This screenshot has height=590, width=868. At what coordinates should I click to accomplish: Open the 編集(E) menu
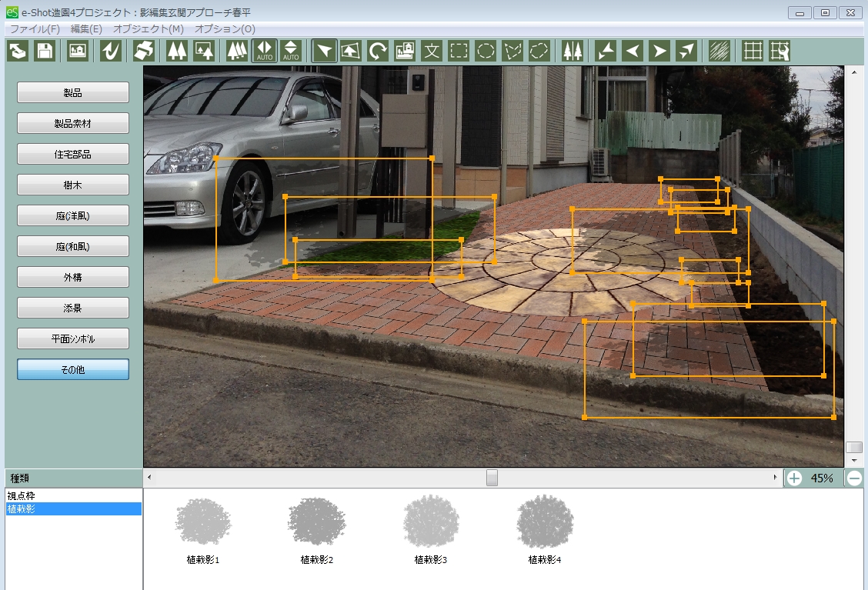[x=86, y=28]
